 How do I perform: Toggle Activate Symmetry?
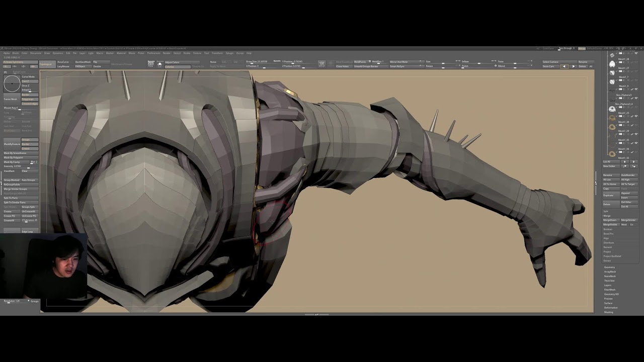point(21,62)
